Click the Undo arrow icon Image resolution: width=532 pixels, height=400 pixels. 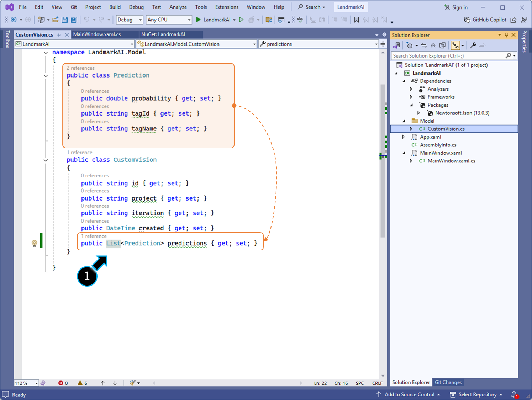point(86,20)
